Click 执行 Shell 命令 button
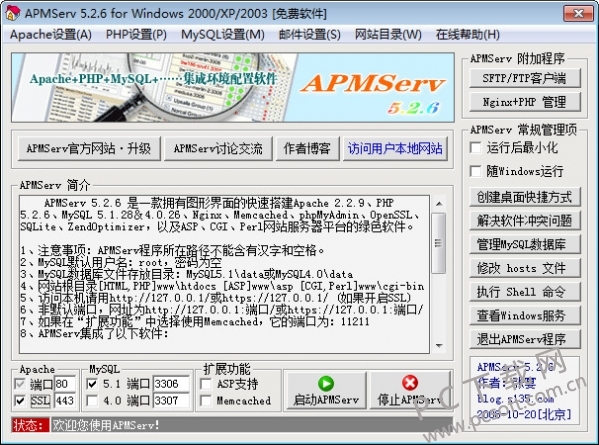The height and width of the screenshot is (445, 599). point(525,292)
